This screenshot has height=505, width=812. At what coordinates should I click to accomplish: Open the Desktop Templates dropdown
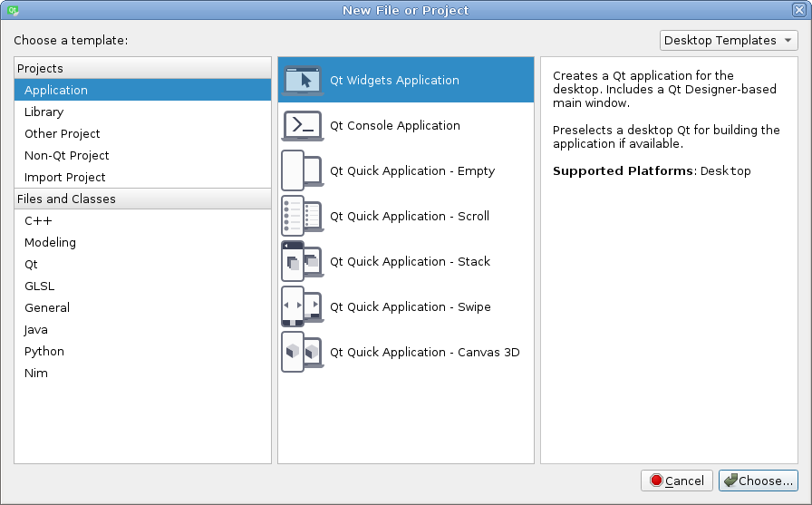click(728, 41)
